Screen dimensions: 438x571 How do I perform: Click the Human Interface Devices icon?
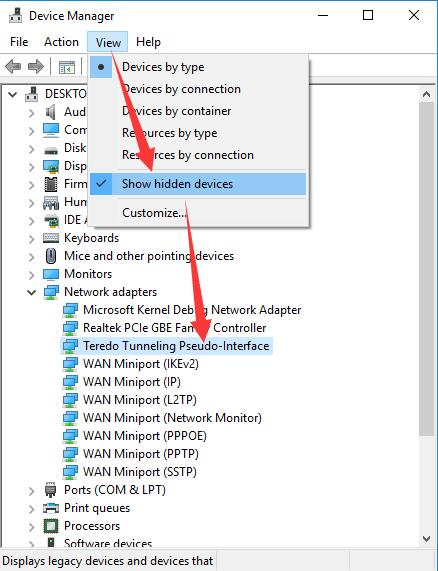click(51, 202)
